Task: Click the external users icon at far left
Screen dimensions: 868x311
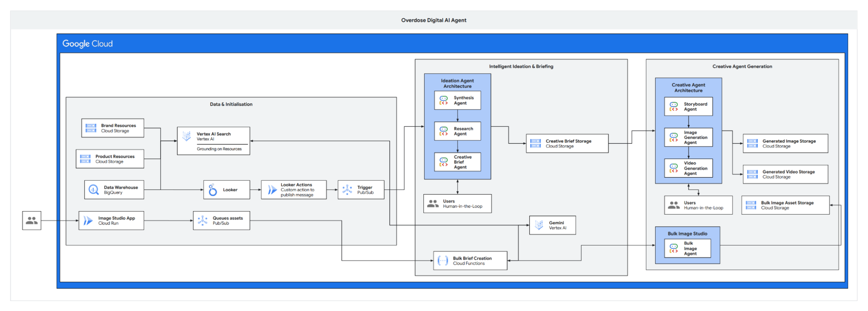Action: pos(32,221)
